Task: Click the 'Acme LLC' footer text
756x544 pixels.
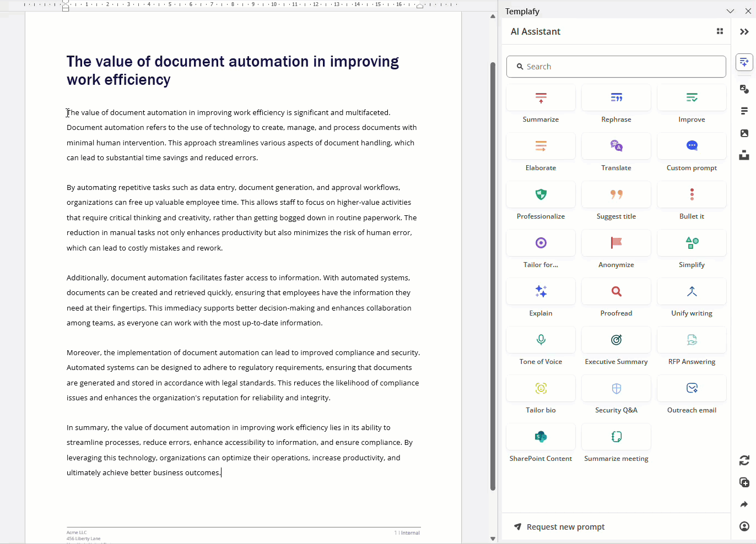Action: tap(77, 532)
